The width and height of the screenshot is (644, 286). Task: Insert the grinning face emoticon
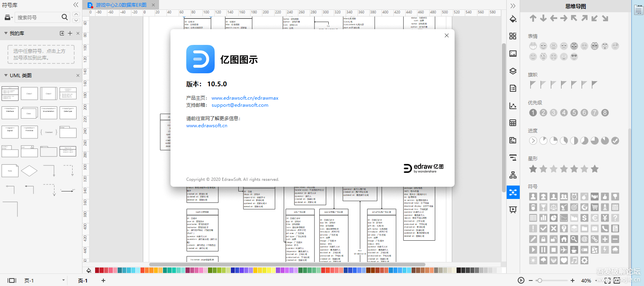(533, 46)
